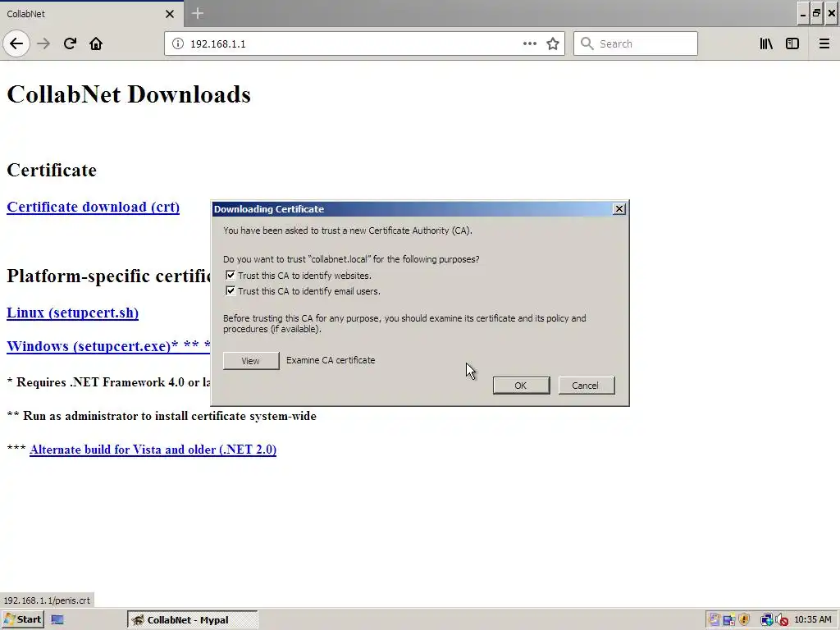Click the "Run as administrator" note text
This screenshot has height=630, width=840.
(x=162, y=416)
